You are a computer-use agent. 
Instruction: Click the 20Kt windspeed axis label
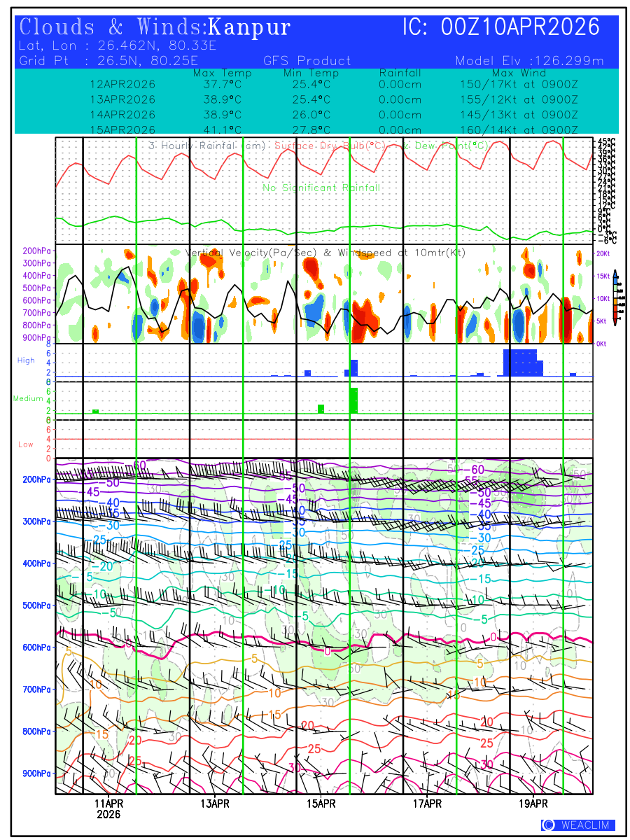602,253
